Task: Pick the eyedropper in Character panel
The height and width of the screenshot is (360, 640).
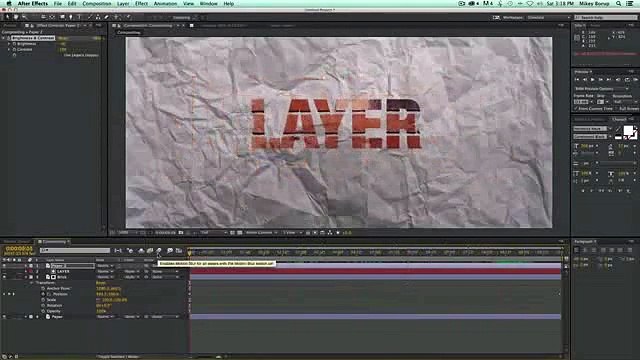Action: click(x=618, y=129)
